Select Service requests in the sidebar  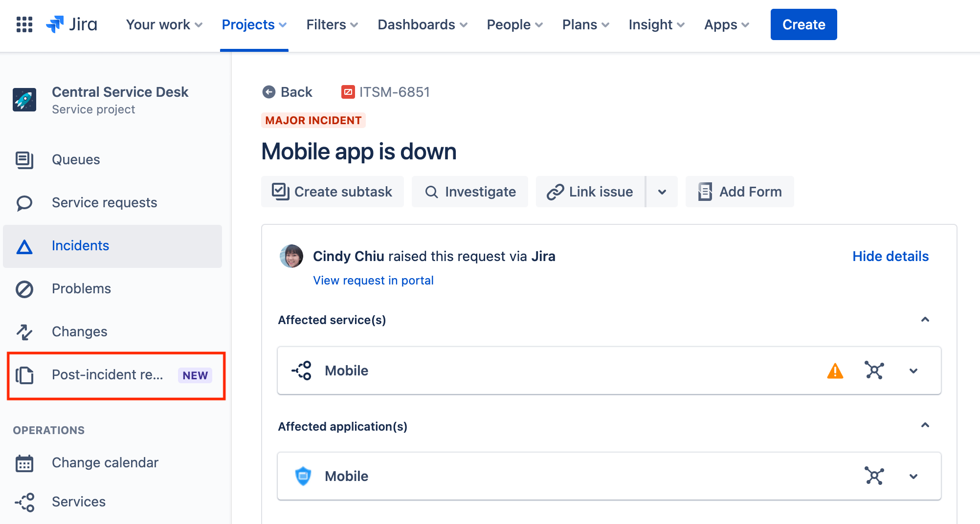pos(104,202)
